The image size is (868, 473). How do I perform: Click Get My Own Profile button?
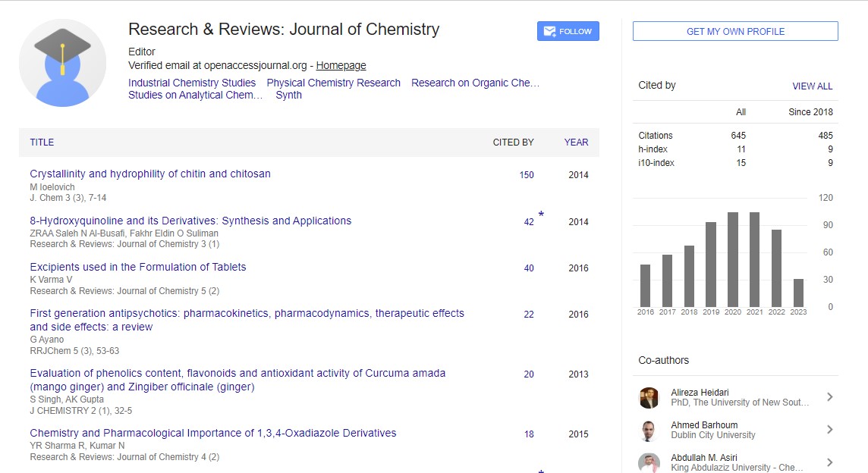click(735, 31)
